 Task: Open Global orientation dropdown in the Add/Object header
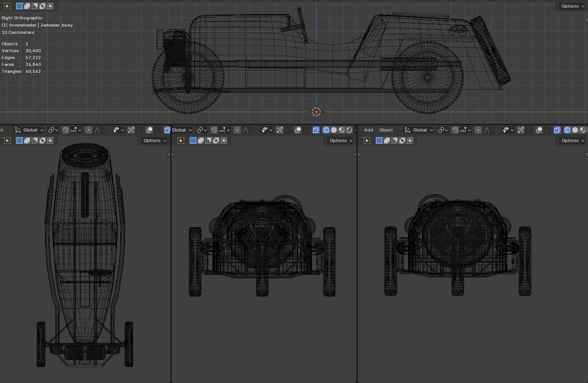click(419, 130)
